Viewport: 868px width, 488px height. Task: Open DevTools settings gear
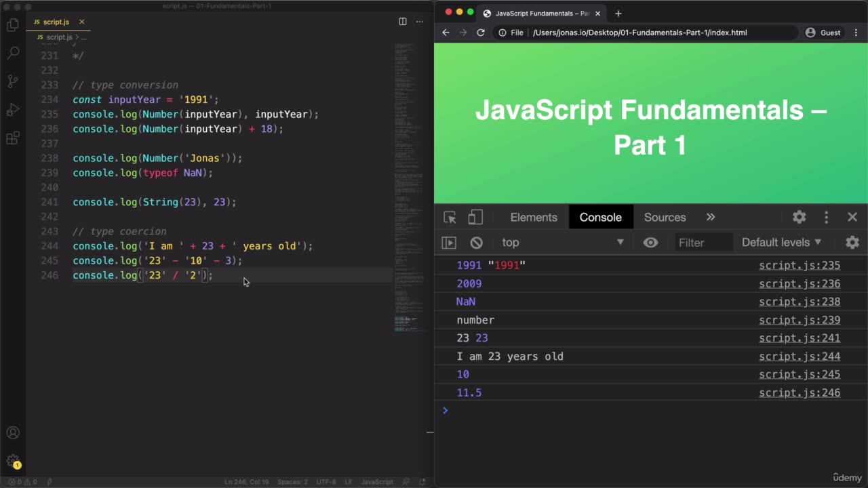(800, 217)
